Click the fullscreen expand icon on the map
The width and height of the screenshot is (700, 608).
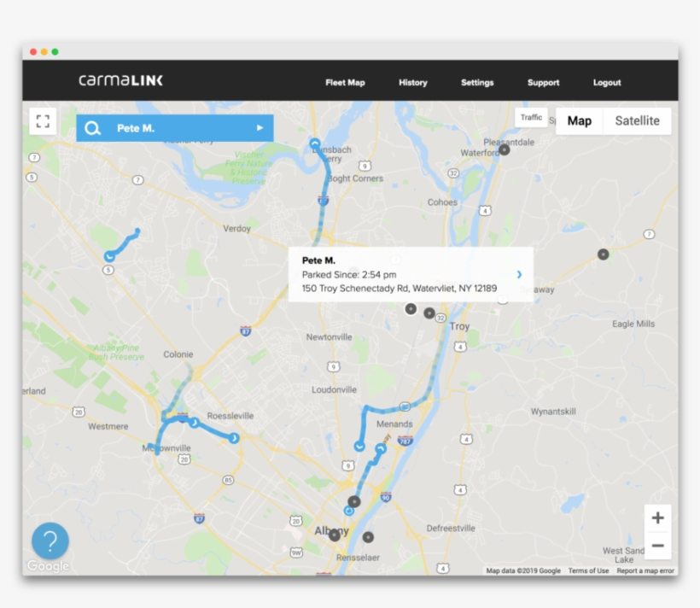[x=43, y=120]
